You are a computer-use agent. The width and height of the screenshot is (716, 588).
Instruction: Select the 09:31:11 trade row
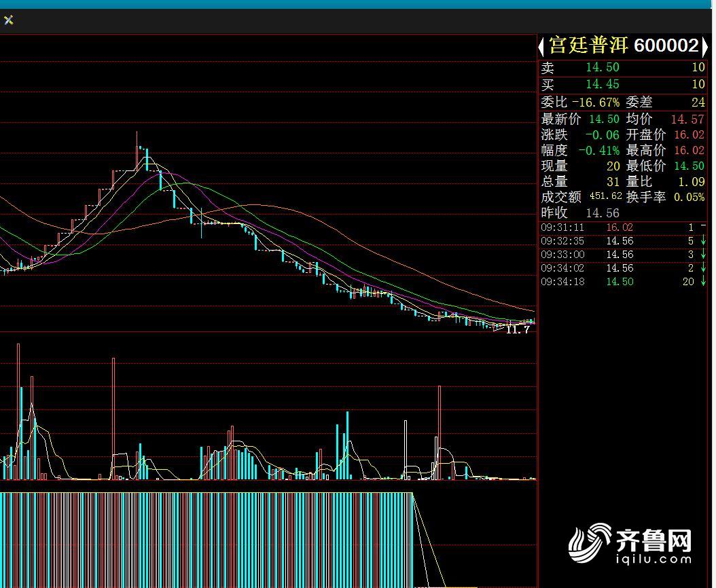click(x=624, y=227)
